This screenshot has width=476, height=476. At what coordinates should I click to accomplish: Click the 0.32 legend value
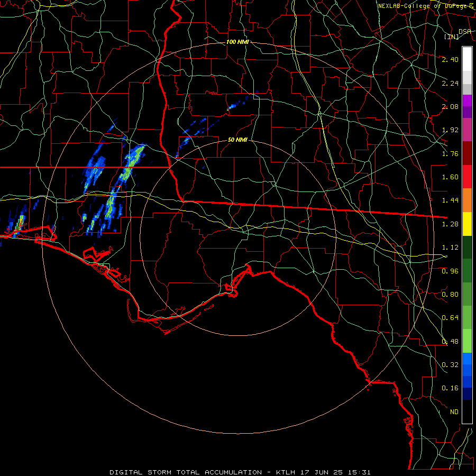coord(450,365)
